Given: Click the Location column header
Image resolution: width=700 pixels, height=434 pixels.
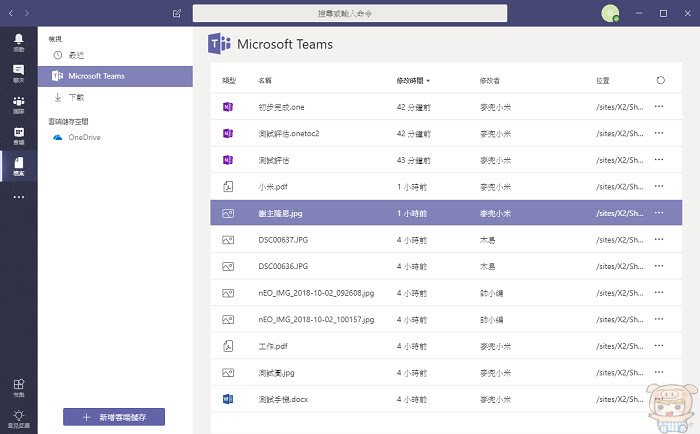Looking at the screenshot, I should coord(603,81).
